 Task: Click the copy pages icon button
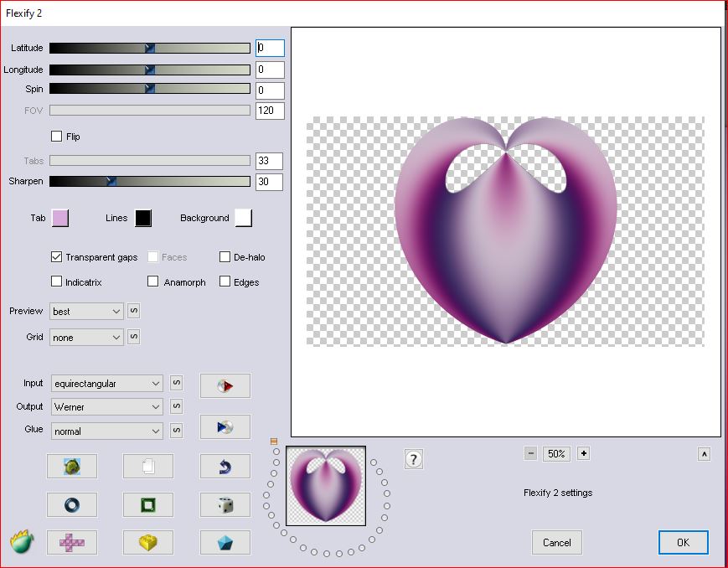[148, 467]
